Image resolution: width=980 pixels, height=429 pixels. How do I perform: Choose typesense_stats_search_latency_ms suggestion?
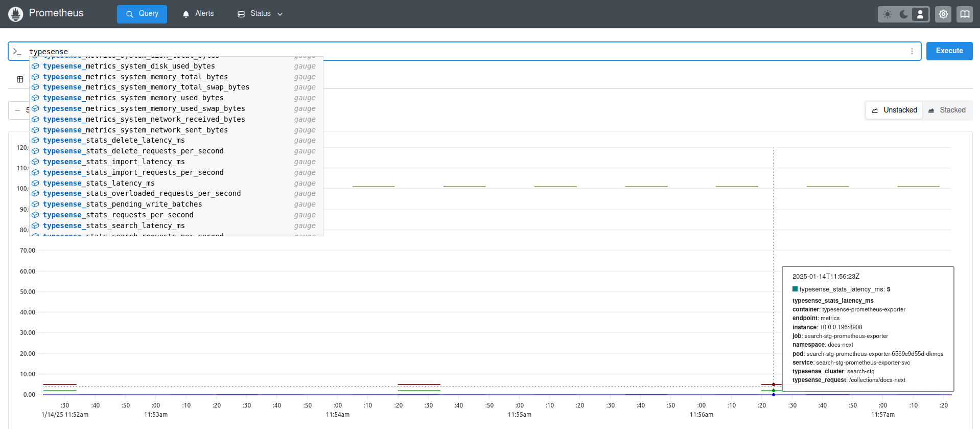tap(176, 225)
